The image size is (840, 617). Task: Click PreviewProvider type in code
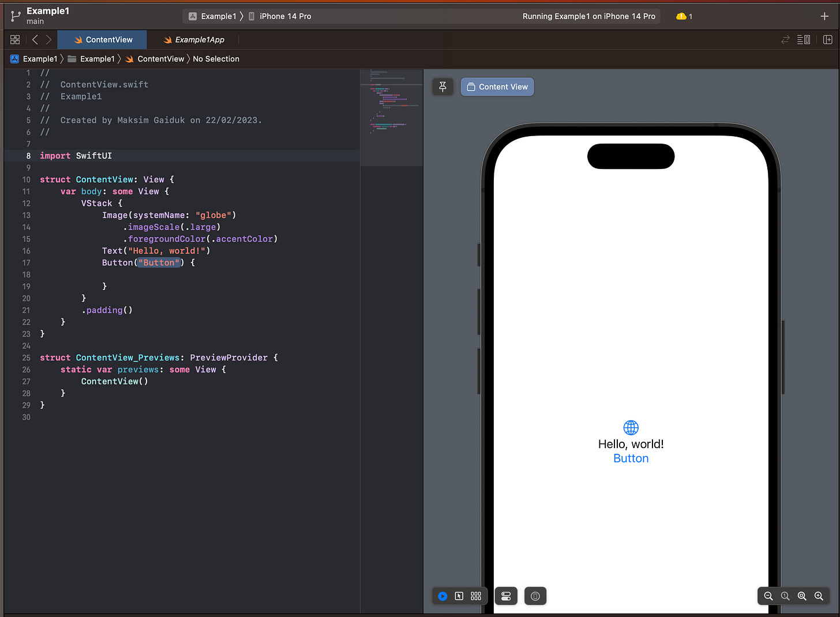click(x=228, y=358)
